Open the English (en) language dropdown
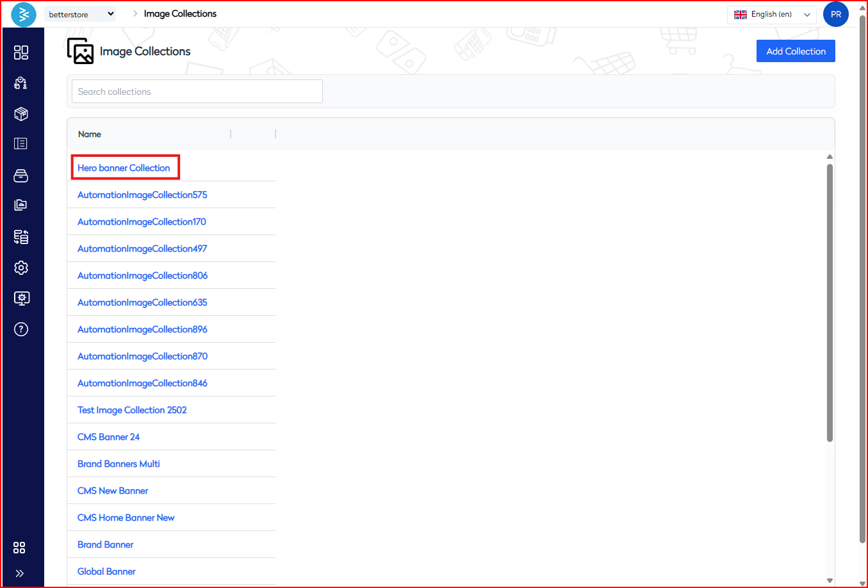The image size is (868, 588). coord(771,14)
